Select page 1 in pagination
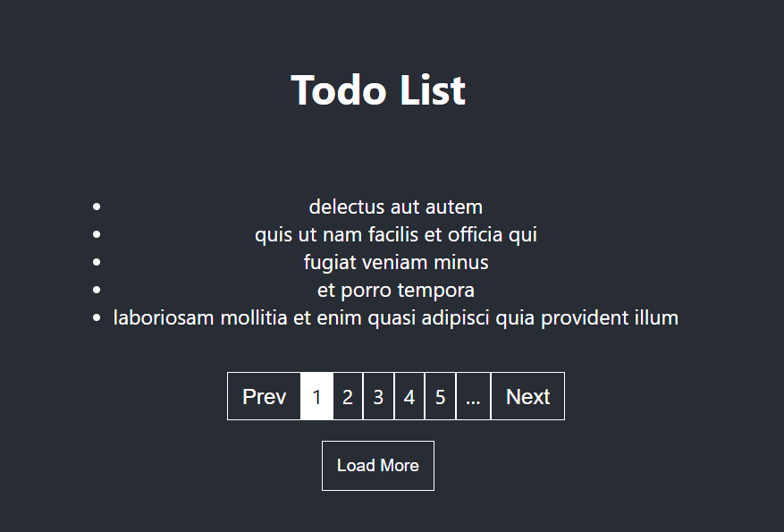The height and width of the screenshot is (532, 784). 316,396
